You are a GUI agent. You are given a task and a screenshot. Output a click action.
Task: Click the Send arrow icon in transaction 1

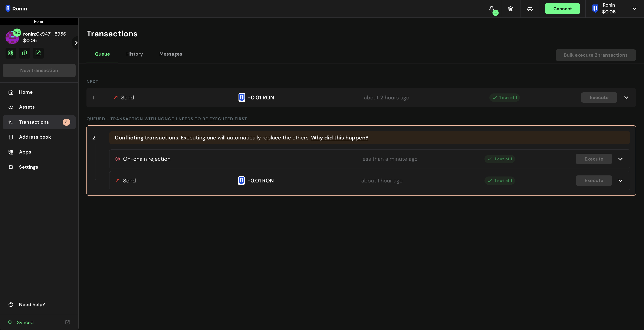116,98
